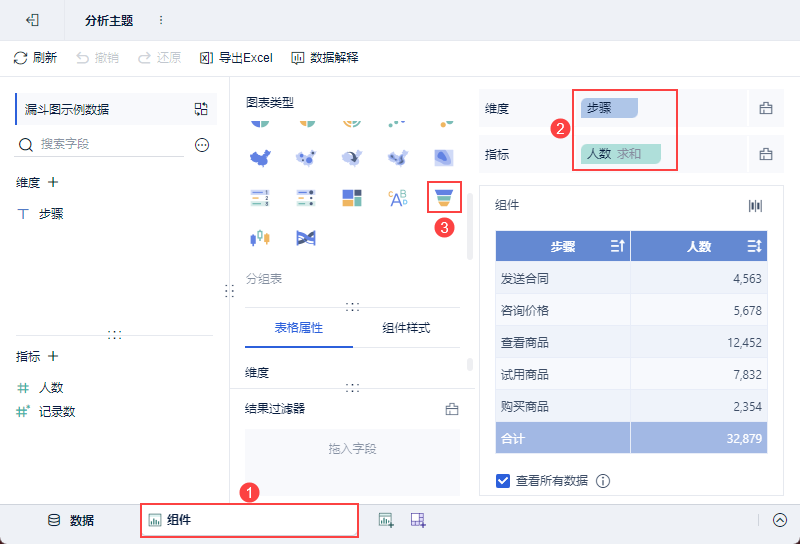The height and width of the screenshot is (544, 800).
Task: Click the exit/back icon at top left
Action: (x=32, y=20)
